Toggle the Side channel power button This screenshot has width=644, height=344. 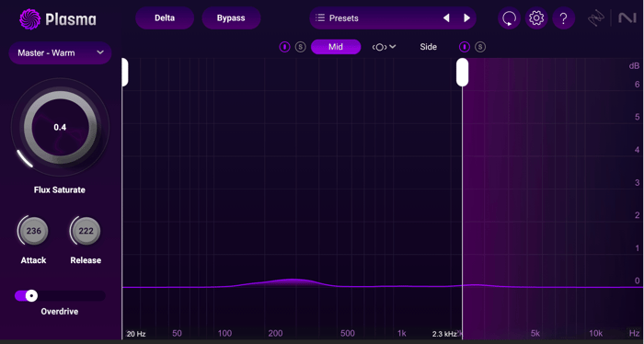pyautogui.click(x=464, y=47)
